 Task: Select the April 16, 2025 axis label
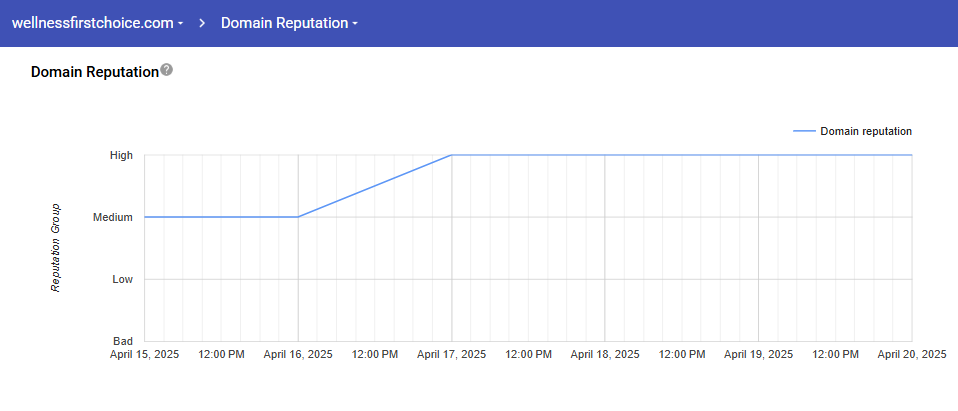click(x=298, y=354)
